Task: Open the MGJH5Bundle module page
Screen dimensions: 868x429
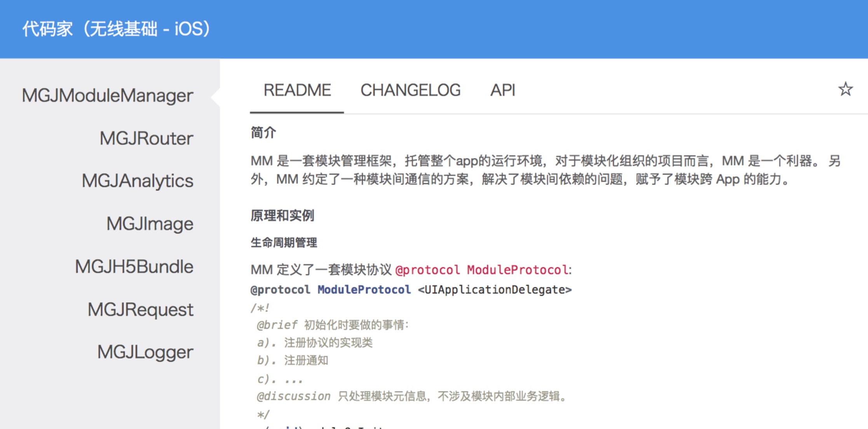Action: (x=134, y=267)
